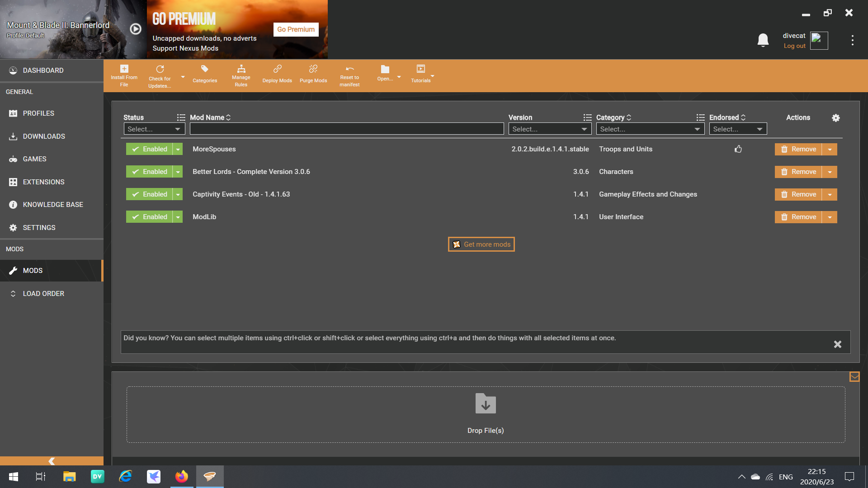Image resolution: width=868 pixels, height=488 pixels.
Task: Remove Better Lords mod
Action: 798,172
